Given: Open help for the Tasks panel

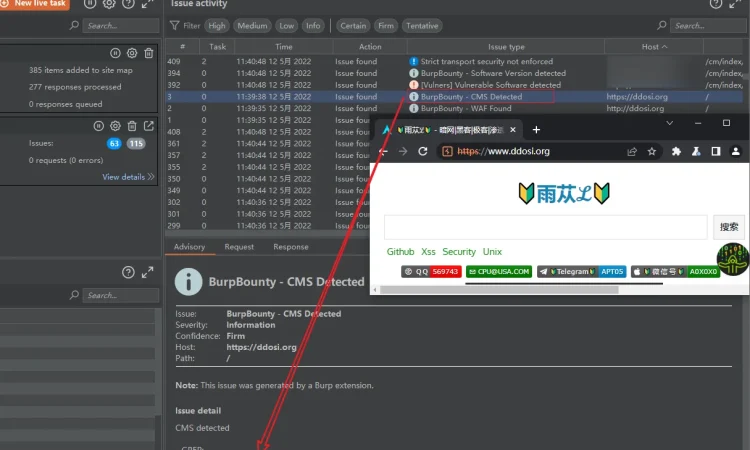Looking at the screenshot, I should pos(128,4).
